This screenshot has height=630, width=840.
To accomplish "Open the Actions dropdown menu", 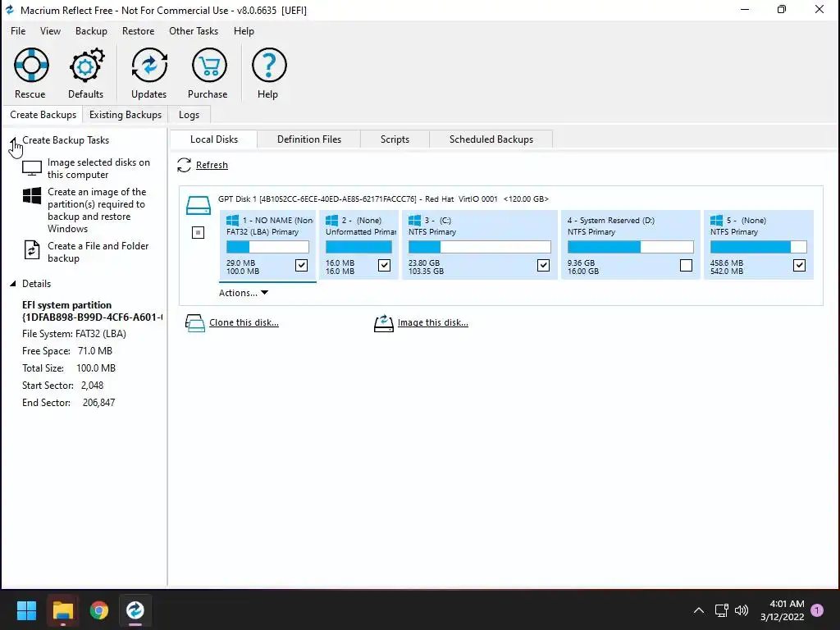I will coord(244,293).
